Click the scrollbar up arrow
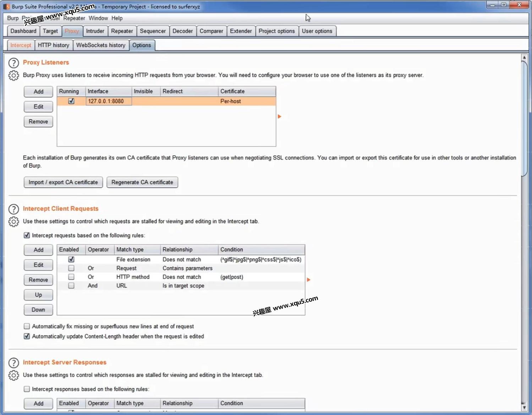This screenshot has width=532, height=415. 524,57
